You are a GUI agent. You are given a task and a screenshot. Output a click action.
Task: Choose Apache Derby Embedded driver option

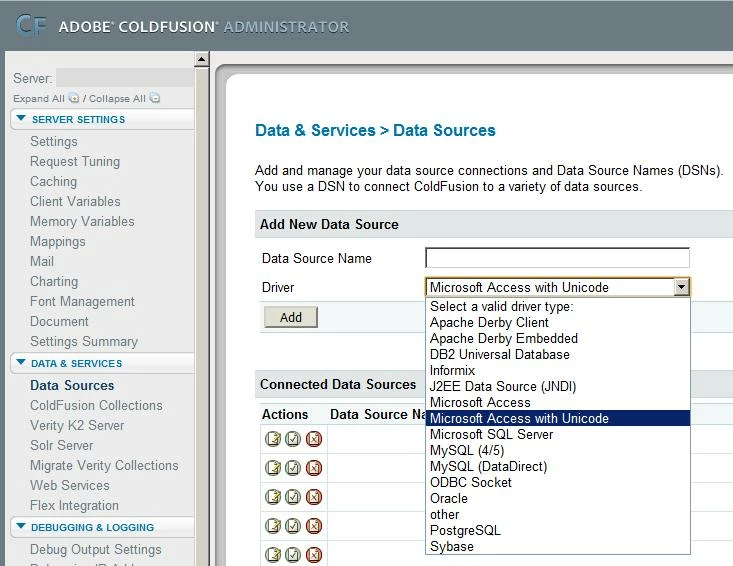[558, 338]
